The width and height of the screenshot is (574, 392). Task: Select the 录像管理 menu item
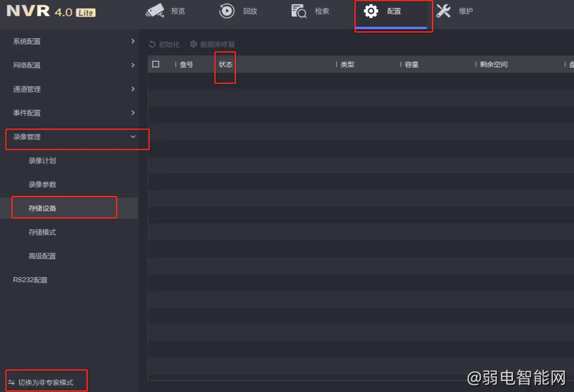(x=69, y=137)
